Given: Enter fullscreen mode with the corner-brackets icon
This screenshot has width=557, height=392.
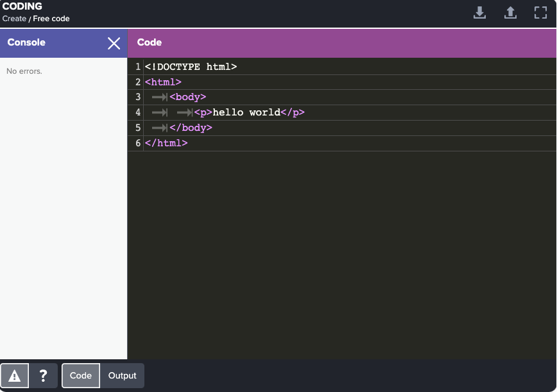Looking at the screenshot, I should point(541,12).
